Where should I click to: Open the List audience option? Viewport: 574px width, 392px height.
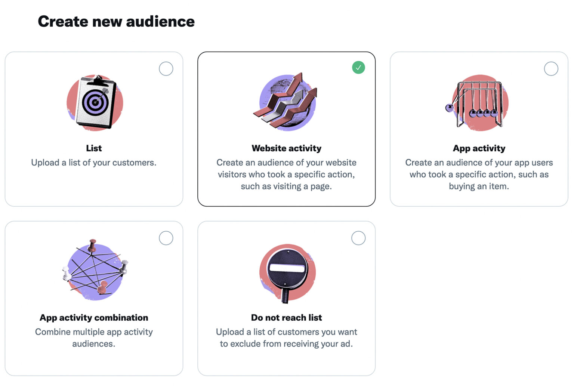click(x=94, y=129)
